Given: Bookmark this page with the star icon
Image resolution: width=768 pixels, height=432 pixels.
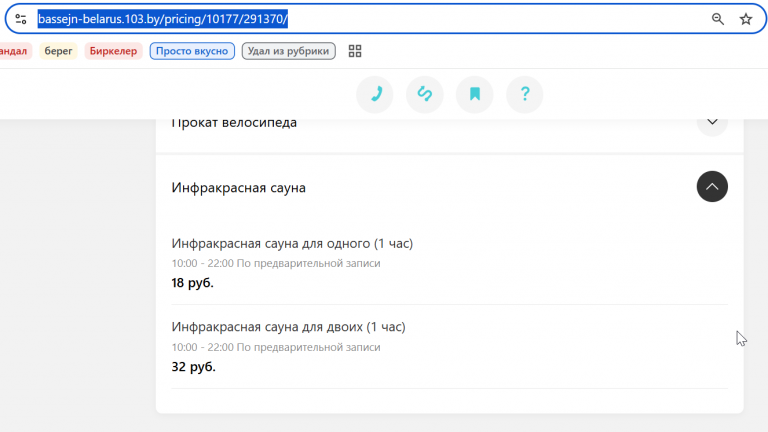Looking at the screenshot, I should (746, 19).
